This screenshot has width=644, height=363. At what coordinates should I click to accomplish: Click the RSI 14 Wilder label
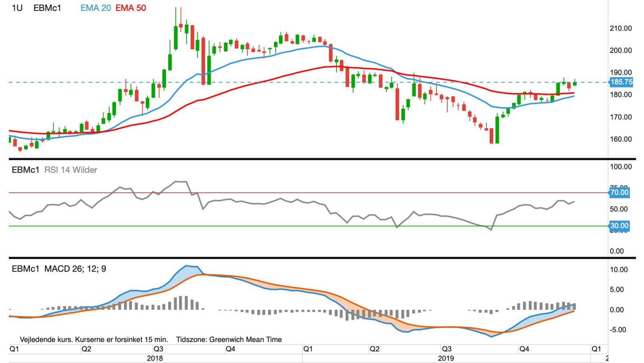point(71,170)
